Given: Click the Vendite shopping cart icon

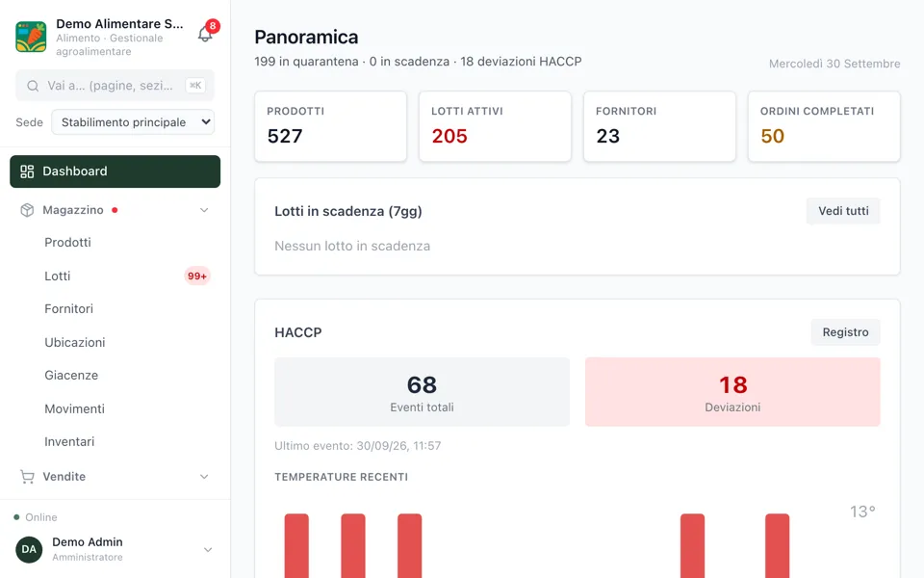Looking at the screenshot, I should click(27, 477).
